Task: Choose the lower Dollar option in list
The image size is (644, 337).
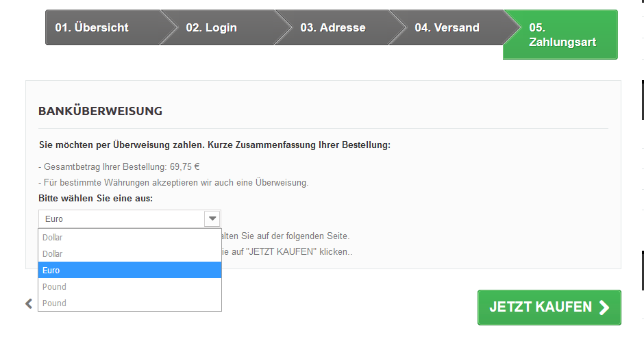Action: [129, 254]
